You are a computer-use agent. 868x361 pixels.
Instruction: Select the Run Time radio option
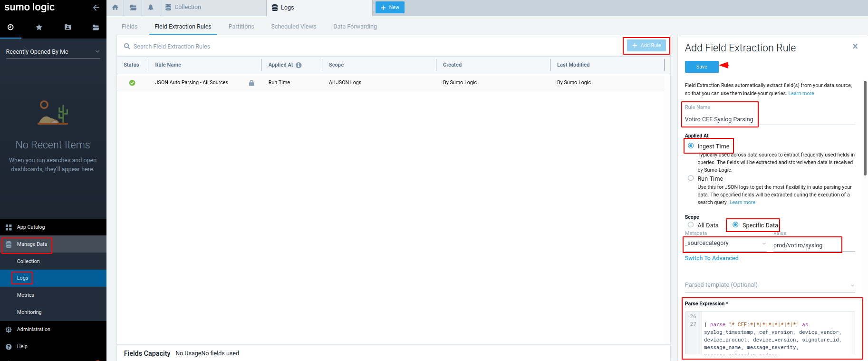(691, 178)
